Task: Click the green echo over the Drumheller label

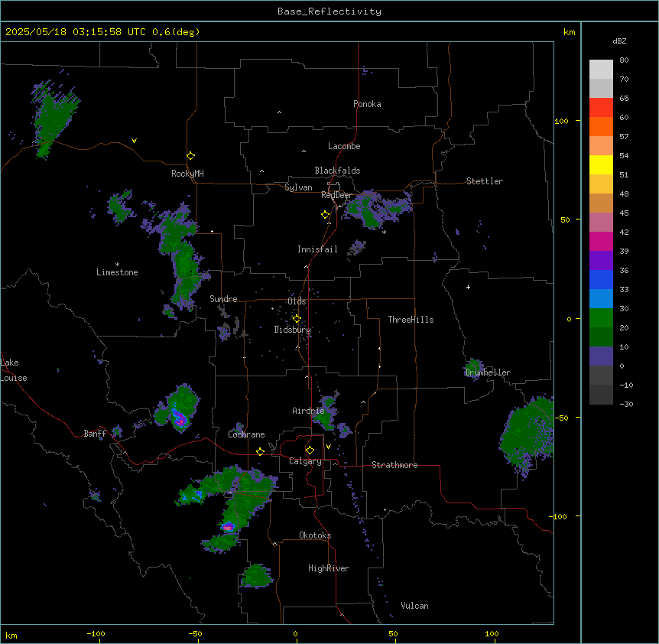Action: click(x=475, y=369)
